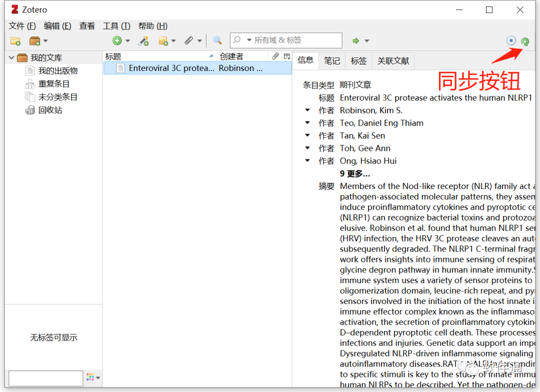Image resolution: width=540 pixels, height=392 pixels.
Task: Click the green New Item plus icon
Action: 117,40
